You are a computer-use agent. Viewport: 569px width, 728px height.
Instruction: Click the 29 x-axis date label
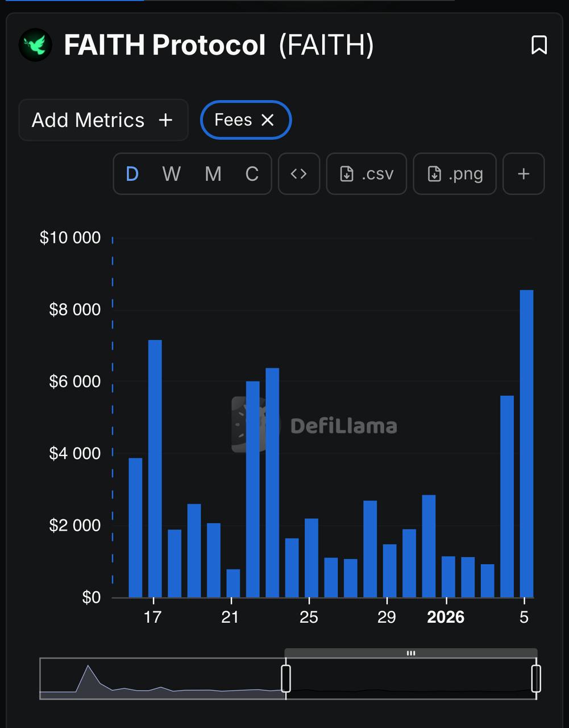point(387,617)
